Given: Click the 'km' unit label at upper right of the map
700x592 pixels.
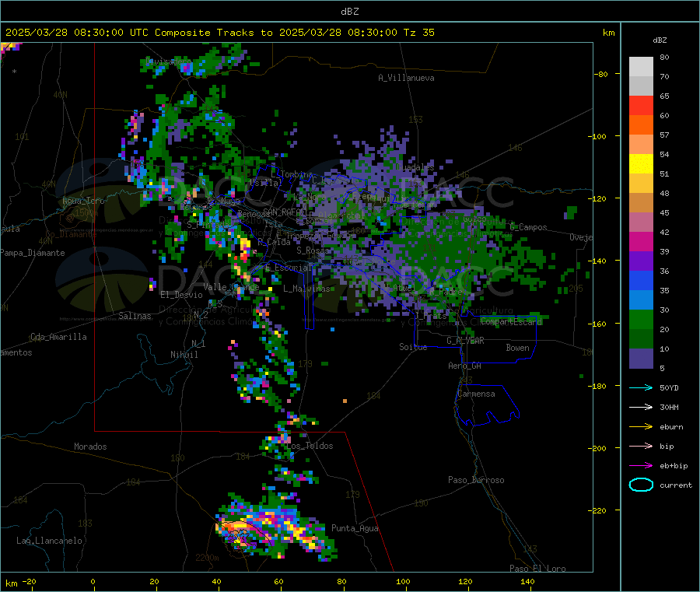Looking at the screenshot, I should pyautogui.click(x=608, y=33).
